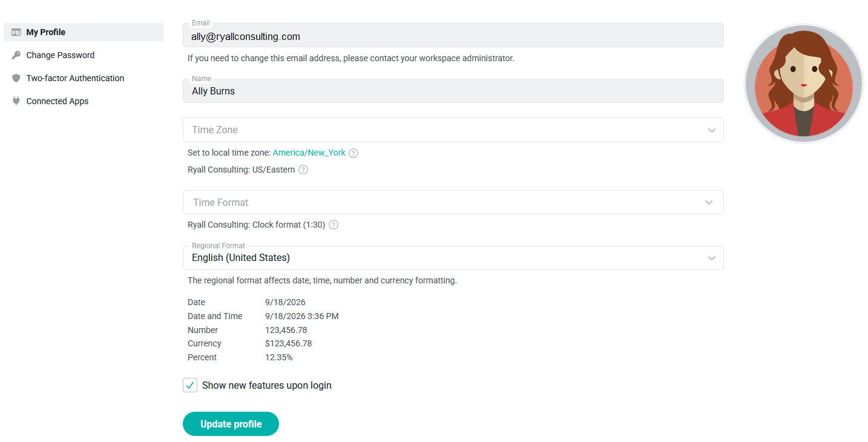Expand the Time Zone dropdown arrow
The width and height of the screenshot is (868, 442).
[x=711, y=130]
